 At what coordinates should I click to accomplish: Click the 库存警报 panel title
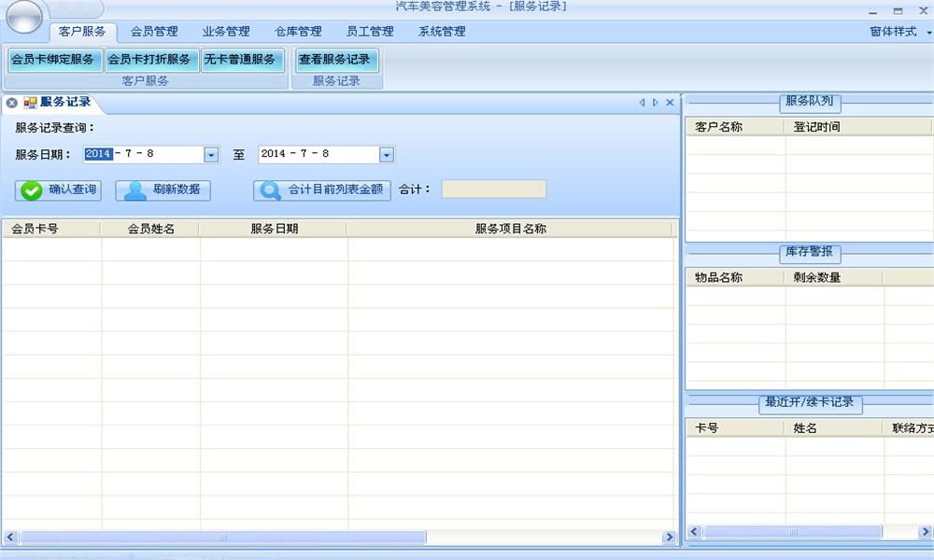(810, 252)
